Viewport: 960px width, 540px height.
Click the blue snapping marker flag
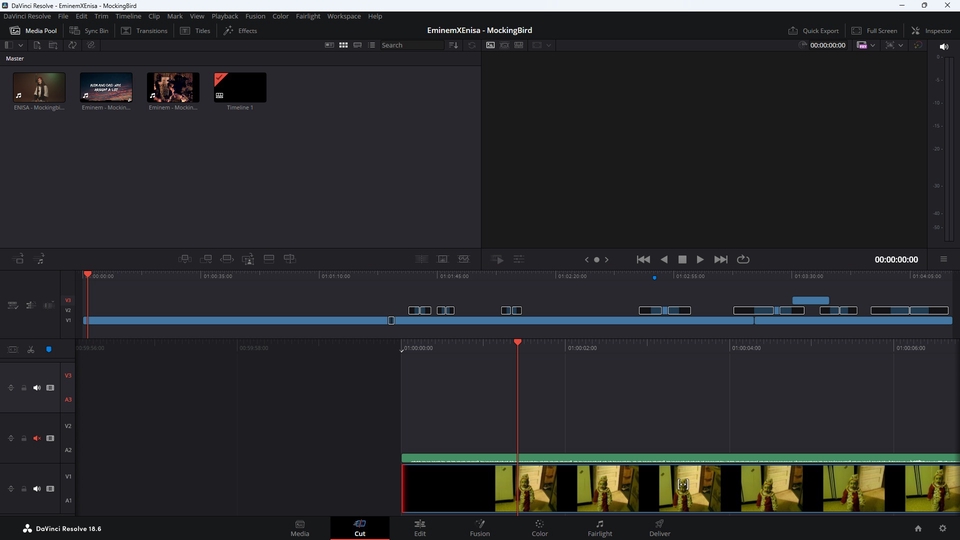click(x=48, y=349)
